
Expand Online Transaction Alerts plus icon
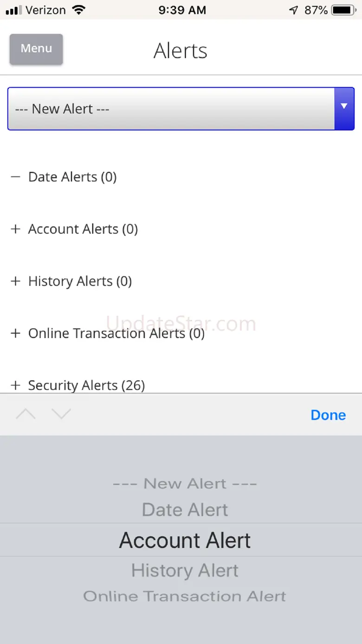(x=16, y=333)
